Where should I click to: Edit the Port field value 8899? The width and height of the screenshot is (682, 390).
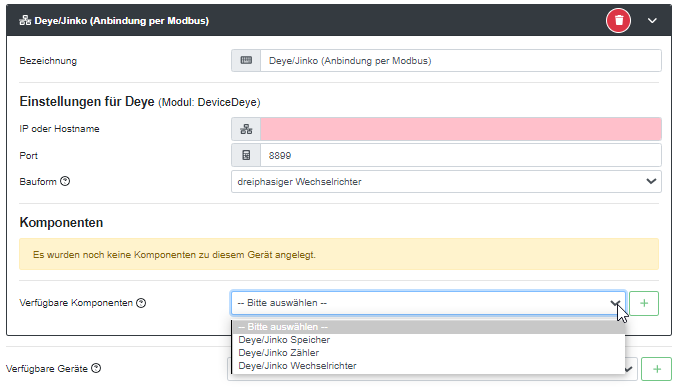461,156
